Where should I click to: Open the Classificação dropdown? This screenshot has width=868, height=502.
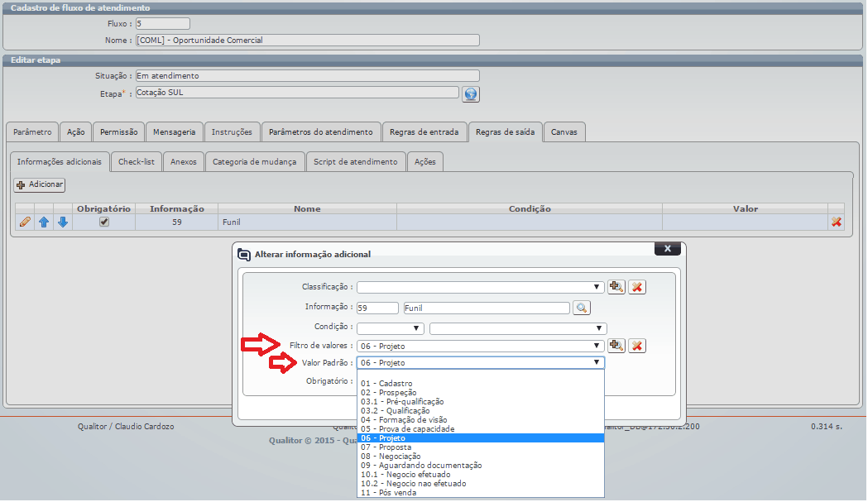(480, 287)
